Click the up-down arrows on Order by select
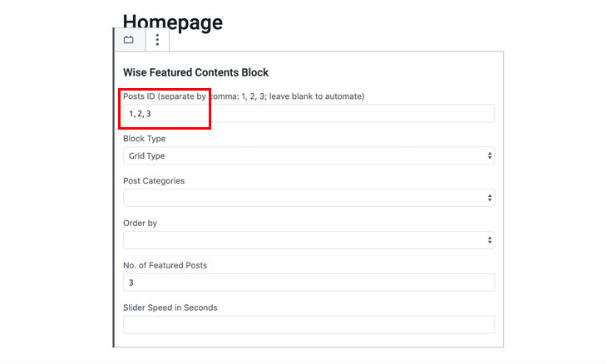 click(x=490, y=240)
